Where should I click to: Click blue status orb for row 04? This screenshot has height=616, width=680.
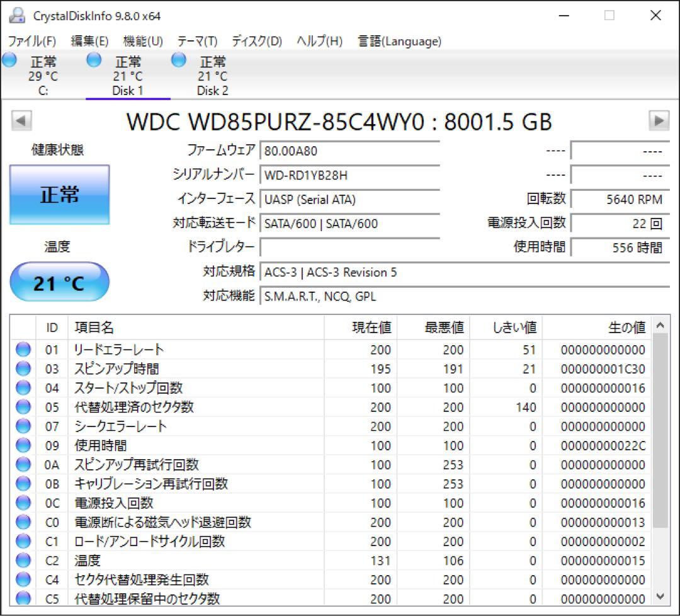[23, 388]
